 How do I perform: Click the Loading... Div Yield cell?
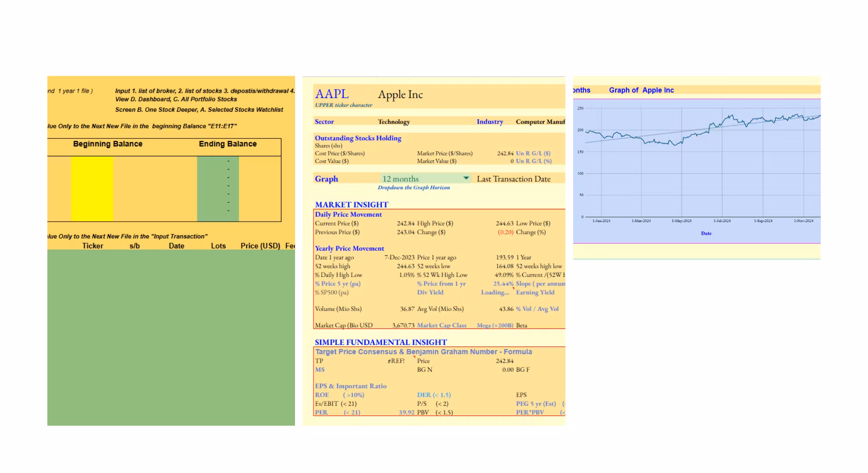point(495,293)
